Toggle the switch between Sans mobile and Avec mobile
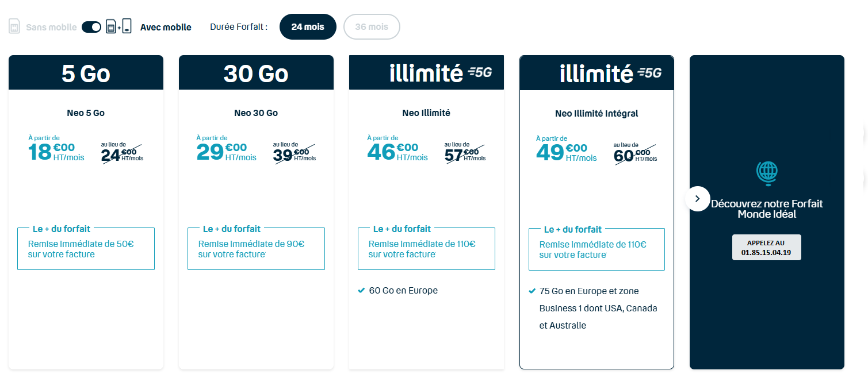 pyautogui.click(x=91, y=26)
